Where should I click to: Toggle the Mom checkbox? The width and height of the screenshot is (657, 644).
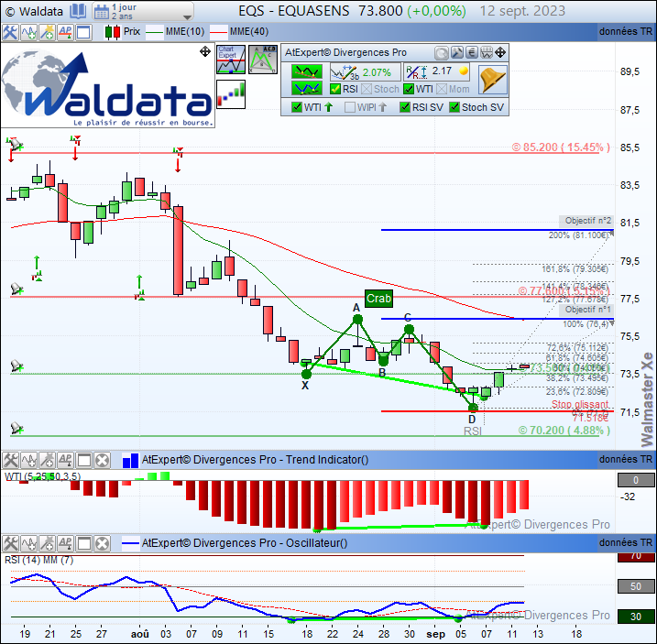(442, 89)
